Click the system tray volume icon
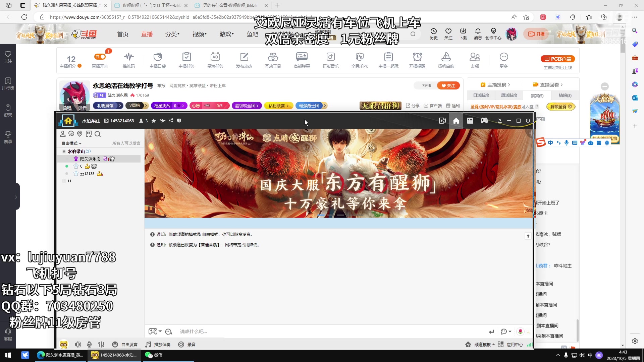The width and height of the screenshot is (644, 362). (582, 355)
